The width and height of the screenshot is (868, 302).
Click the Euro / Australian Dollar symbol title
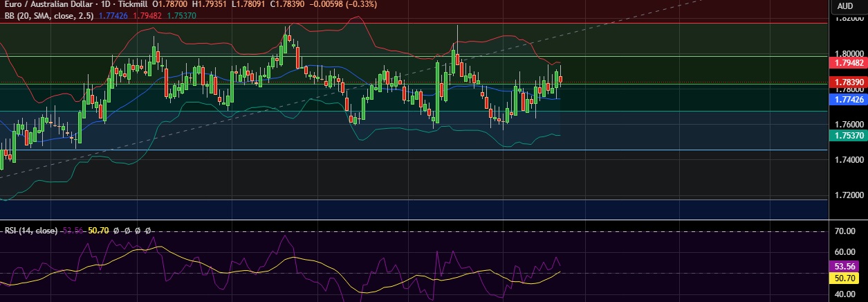47,5
